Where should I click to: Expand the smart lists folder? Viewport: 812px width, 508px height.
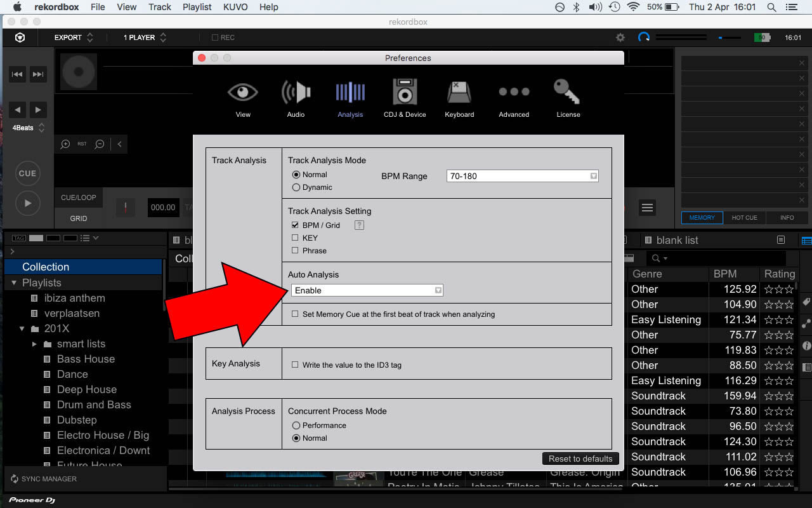pyautogui.click(x=35, y=344)
